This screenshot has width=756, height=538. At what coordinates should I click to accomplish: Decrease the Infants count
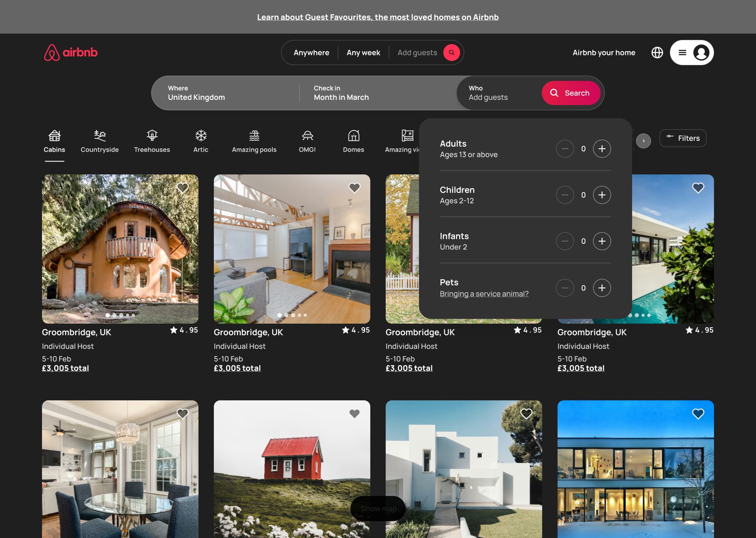(565, 241)
